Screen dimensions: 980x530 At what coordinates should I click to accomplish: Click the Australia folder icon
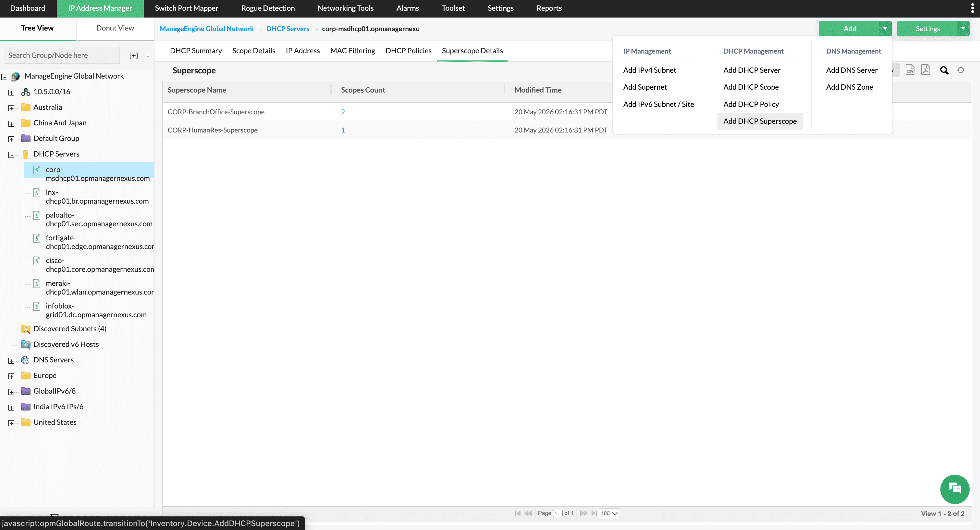click(x=26, y=107)
